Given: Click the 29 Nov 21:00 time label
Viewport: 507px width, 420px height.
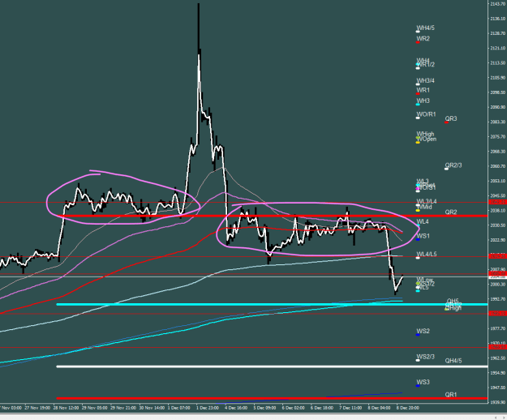Looking at the screenshot, I should (123, 408).
